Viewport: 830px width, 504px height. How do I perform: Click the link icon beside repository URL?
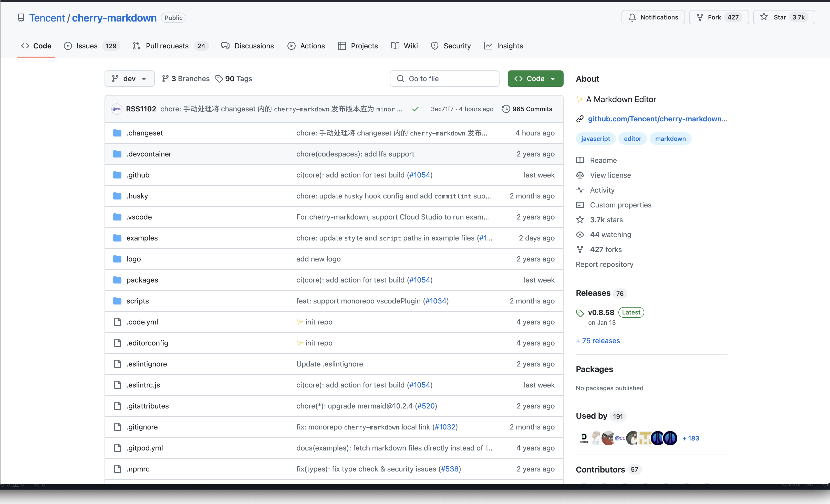[580, 119]
